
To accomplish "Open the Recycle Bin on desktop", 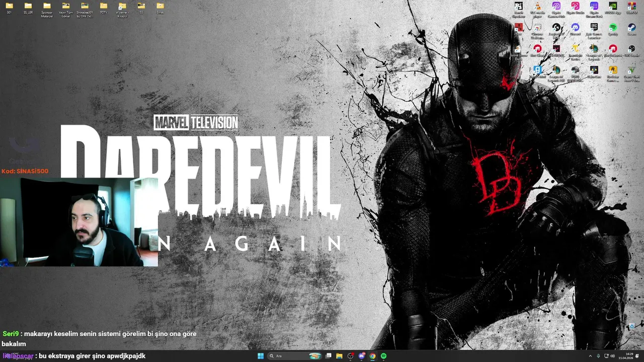I will [x=632, y=331].
